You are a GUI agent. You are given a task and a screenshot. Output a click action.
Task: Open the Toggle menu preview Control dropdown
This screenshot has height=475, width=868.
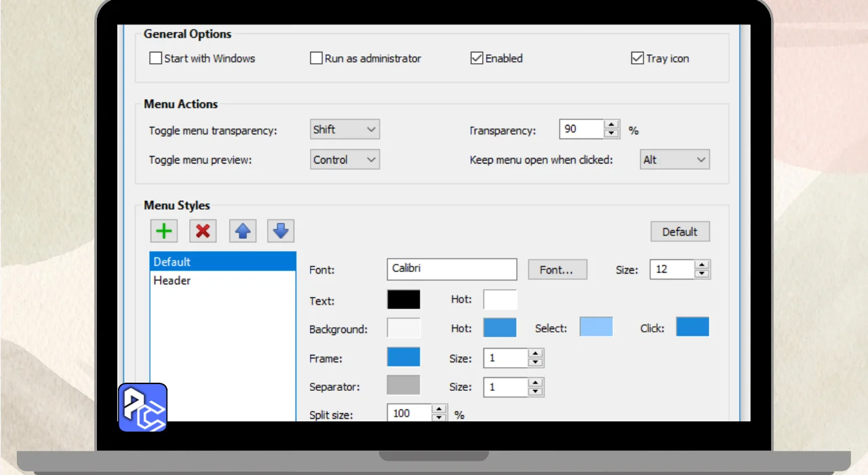point(344,160)
